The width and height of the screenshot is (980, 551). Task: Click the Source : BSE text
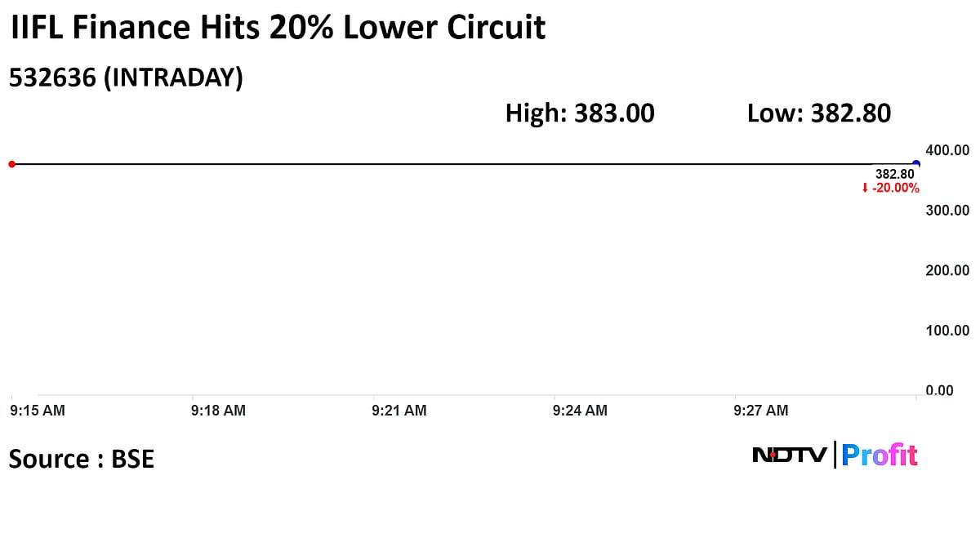coord(82,459)
